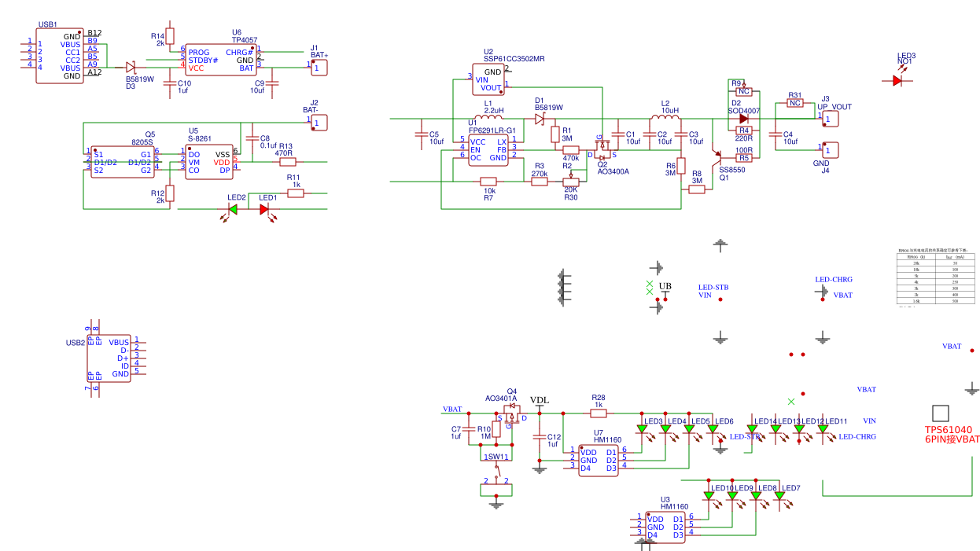Select the TP4057 charger chip U6
The width and height of the screenshot is (980, 551).
(x=220, y=61)
